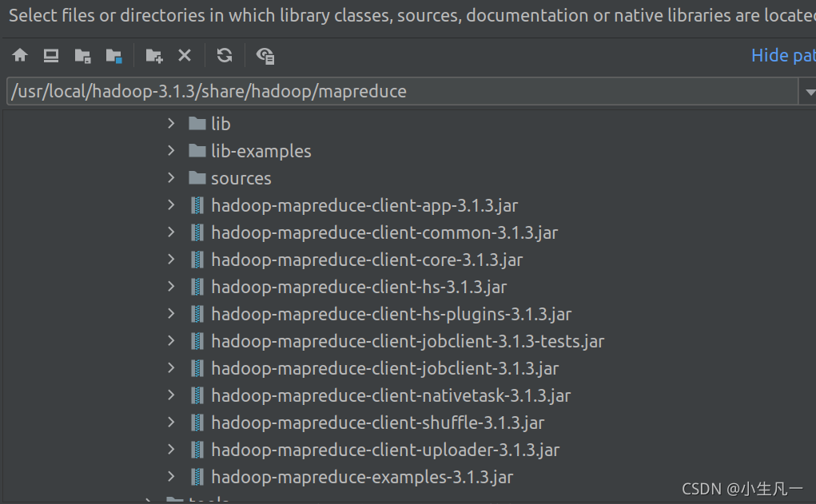Click the client-shuffle jar archive icon
The height and width of the screenshot is (504, 816).
(x=197, y=423)
